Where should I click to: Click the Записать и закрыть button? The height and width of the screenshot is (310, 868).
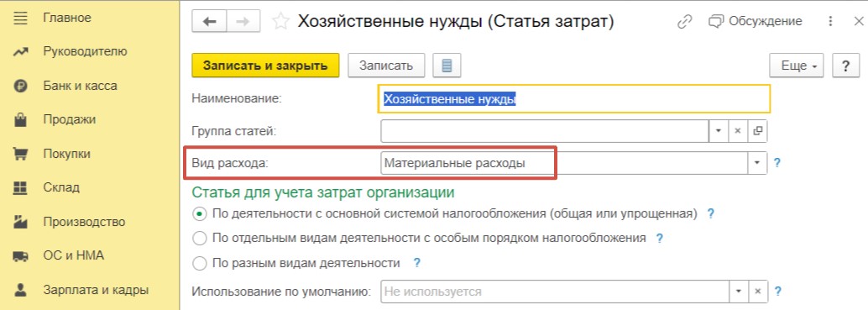tap(265, 66)
